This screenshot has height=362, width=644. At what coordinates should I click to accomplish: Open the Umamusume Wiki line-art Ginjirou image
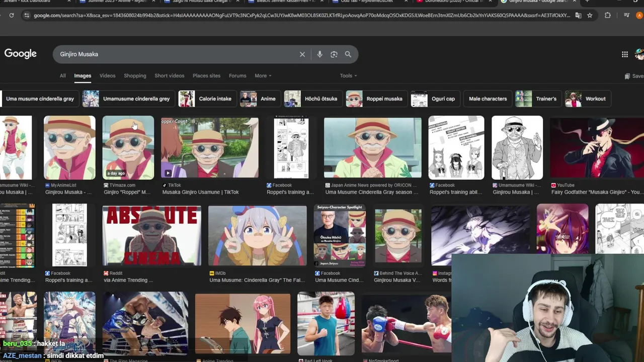(x=517, y=148)
